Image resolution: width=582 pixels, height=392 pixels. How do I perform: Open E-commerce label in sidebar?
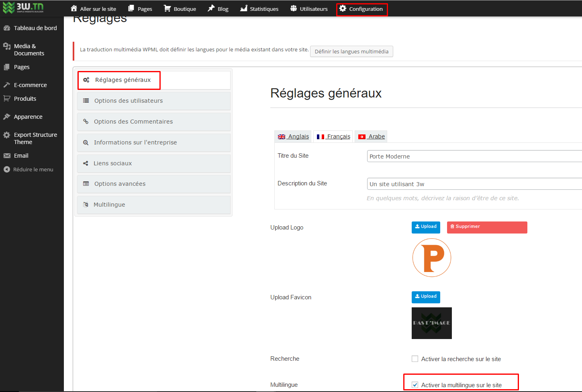pyautogui.click(x=31, y=85)
